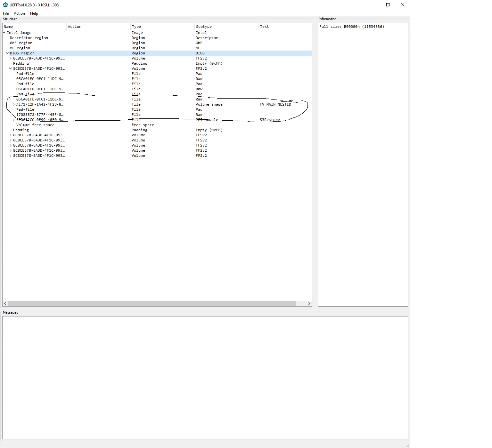Select the Padding row below Volume free space

point(157,130)
